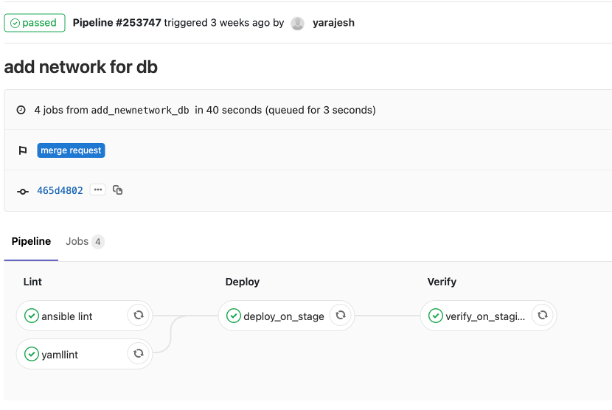Open commit 465d4802 link
Viewport: 612px width, 410px height.
point(60,190)
